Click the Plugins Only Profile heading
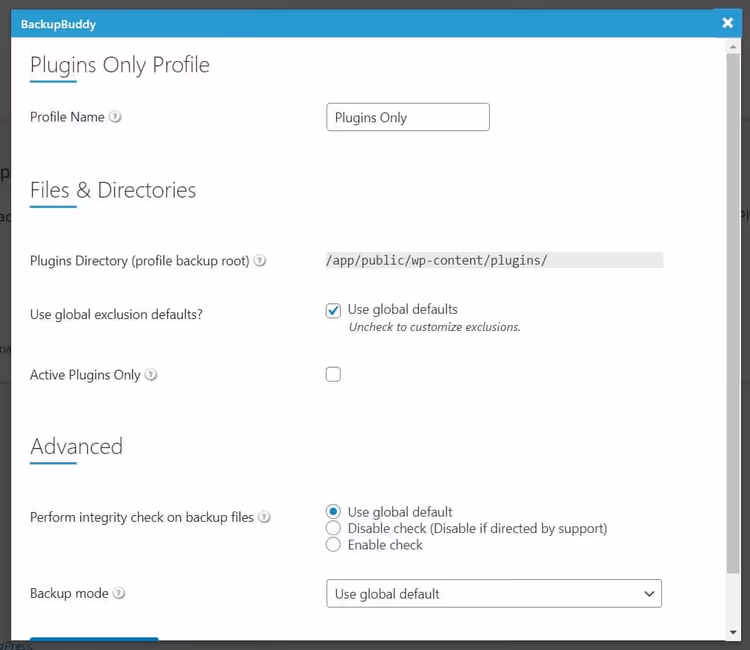750x650 pixels. (x=120, y=65)
